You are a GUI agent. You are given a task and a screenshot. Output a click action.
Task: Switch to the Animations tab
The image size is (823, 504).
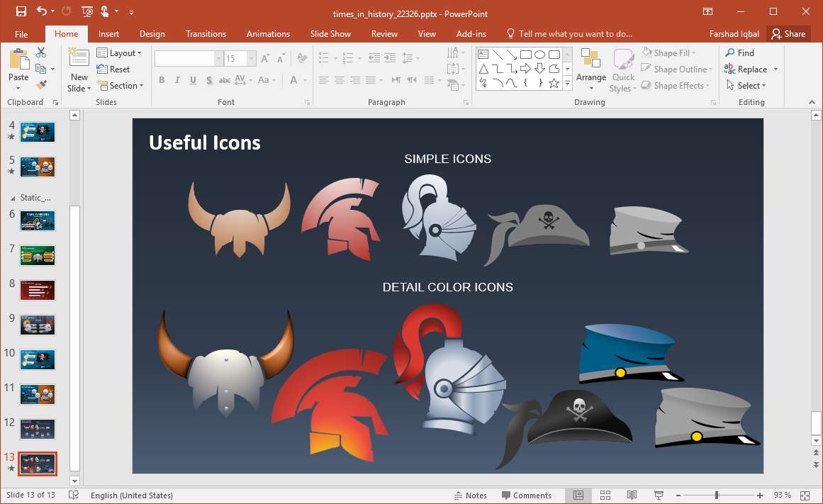pos(268,33)
